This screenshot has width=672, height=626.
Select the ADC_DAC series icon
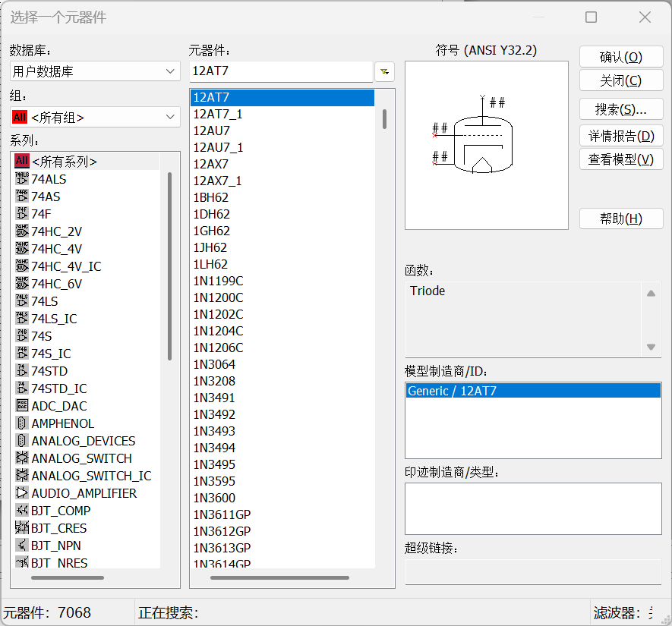21,406
